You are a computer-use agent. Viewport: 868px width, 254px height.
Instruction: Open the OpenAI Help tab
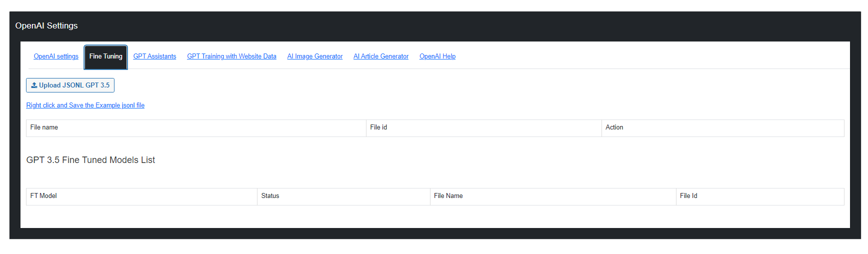pos(437,56)
